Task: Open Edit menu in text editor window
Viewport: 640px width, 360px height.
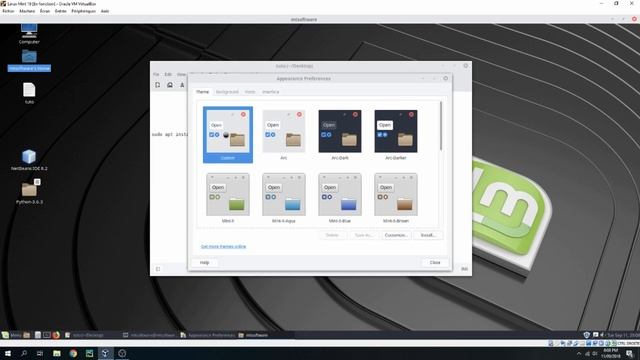Action: point(168,75)
